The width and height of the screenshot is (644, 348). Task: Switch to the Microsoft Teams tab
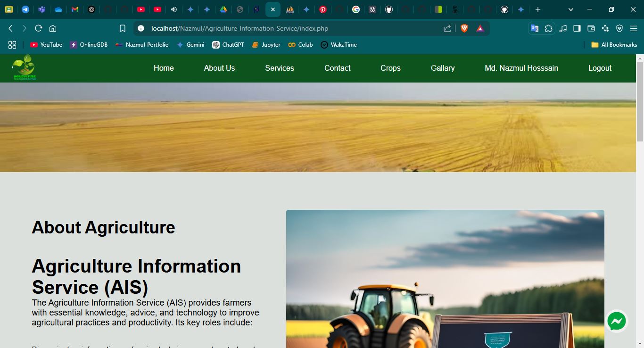pos(42,9)
